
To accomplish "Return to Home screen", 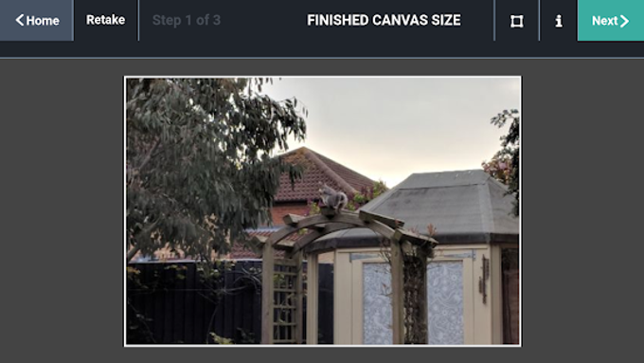I will pos(37,20).
